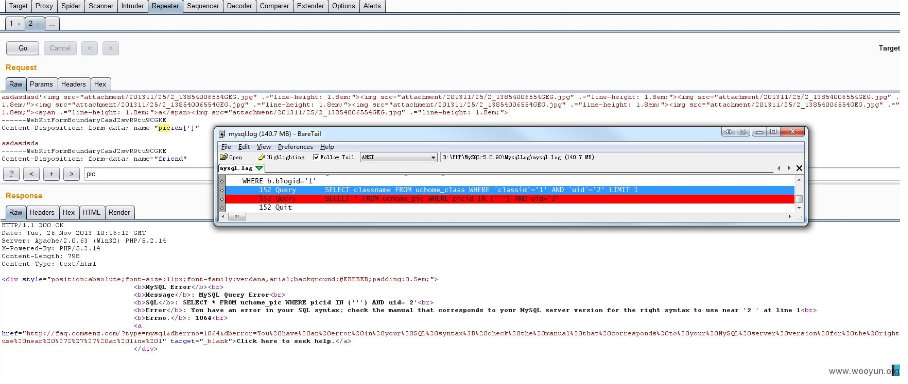Viewport: 908px width, 384px height.
Task: Switch to Burp Extender tab
Action: click(310, 6)
